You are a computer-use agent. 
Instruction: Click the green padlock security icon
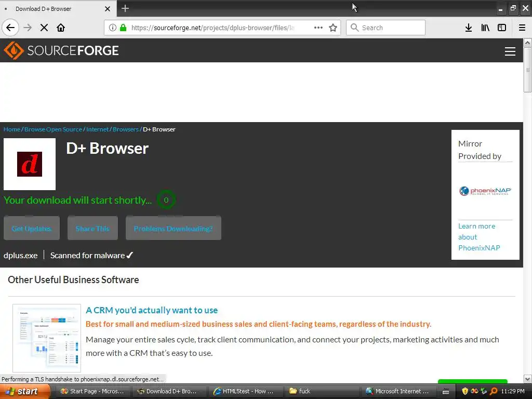(x=123, y=28)
